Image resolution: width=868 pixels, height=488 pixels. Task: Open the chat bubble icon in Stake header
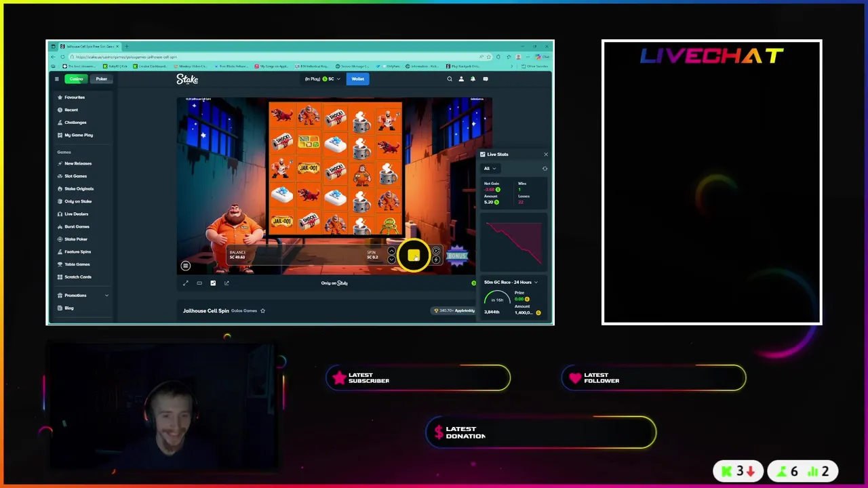coord(485,79)
